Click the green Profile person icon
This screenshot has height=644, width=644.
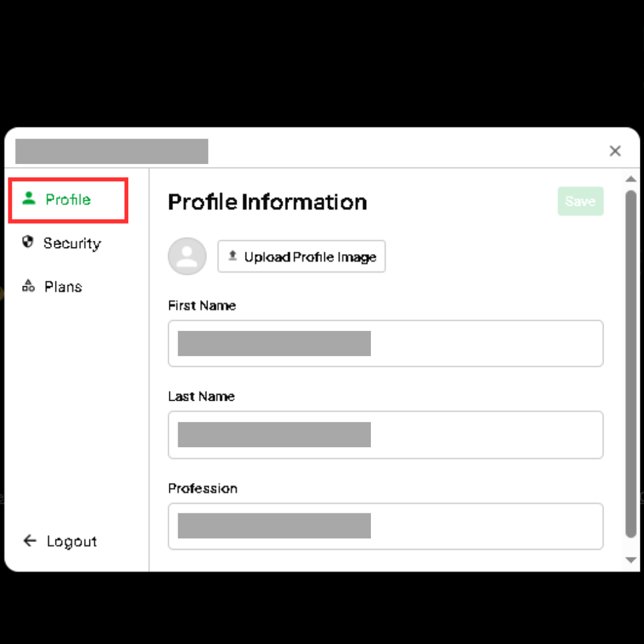[x=29, y=199]
